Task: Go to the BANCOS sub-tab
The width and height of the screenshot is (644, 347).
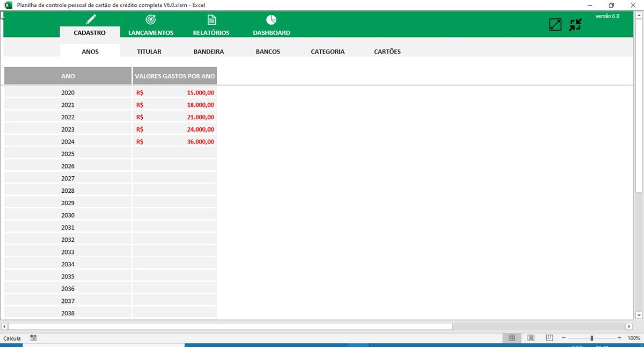Action: click(x=268, y=52)
